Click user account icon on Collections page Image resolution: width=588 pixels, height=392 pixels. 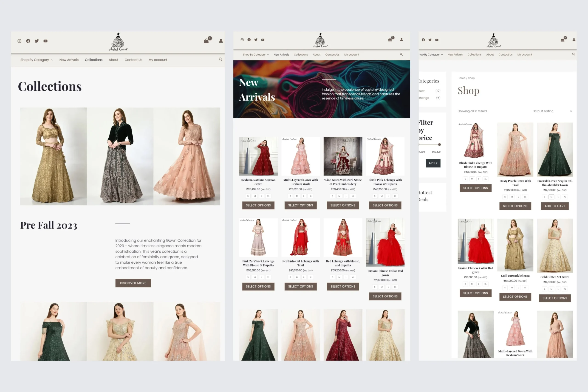[x=221, y=41]
